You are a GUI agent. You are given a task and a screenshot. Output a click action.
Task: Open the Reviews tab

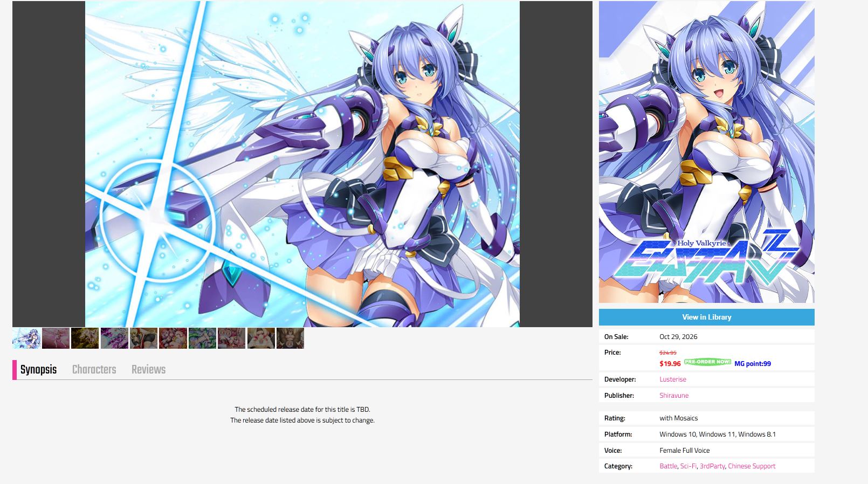coord(148,370)
